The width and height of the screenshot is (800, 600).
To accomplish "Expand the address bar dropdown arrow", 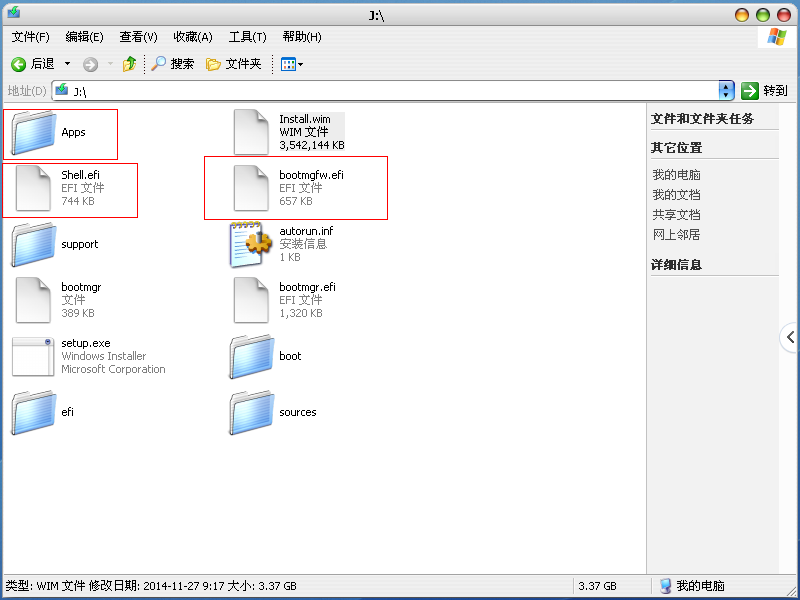I will point(727,91).
